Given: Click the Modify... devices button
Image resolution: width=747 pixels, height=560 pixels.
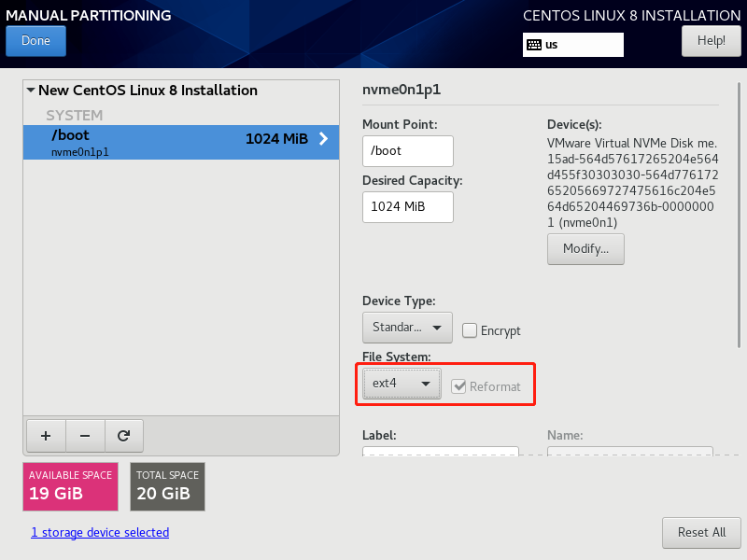Looking at the screenshot, I should [x=585, y=248].
